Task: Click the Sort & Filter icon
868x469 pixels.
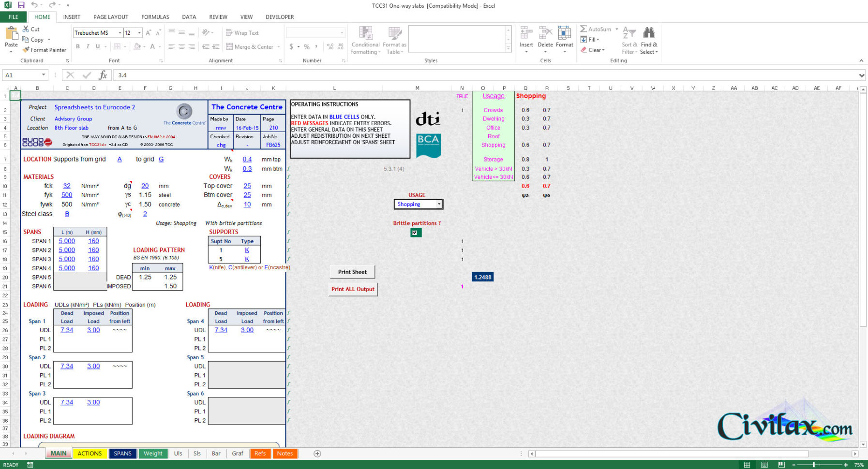Action: [x=629, y=40]
